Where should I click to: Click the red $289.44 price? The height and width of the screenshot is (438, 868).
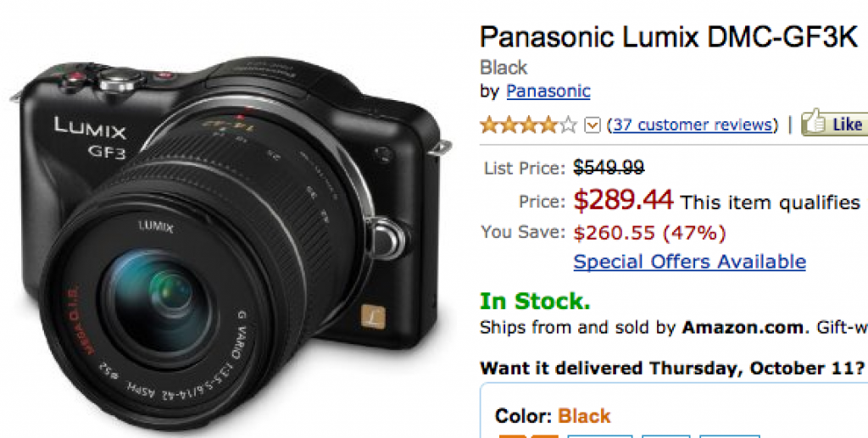point(623,200)
